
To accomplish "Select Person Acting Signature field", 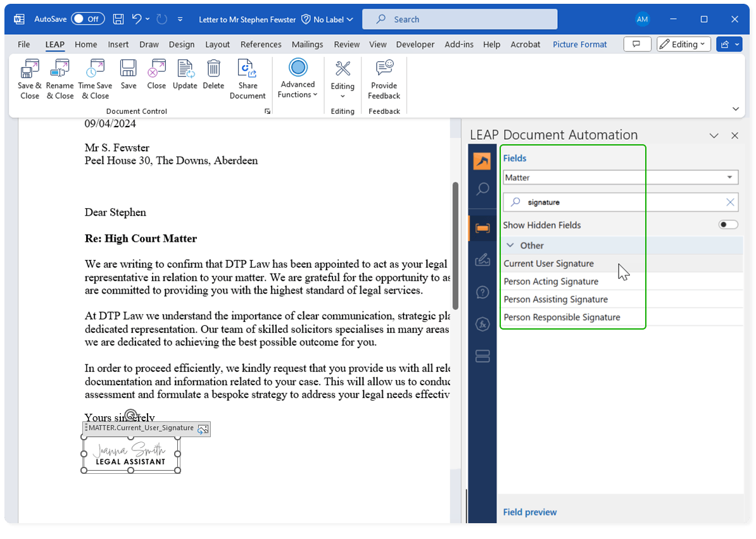I will (551, 282).
